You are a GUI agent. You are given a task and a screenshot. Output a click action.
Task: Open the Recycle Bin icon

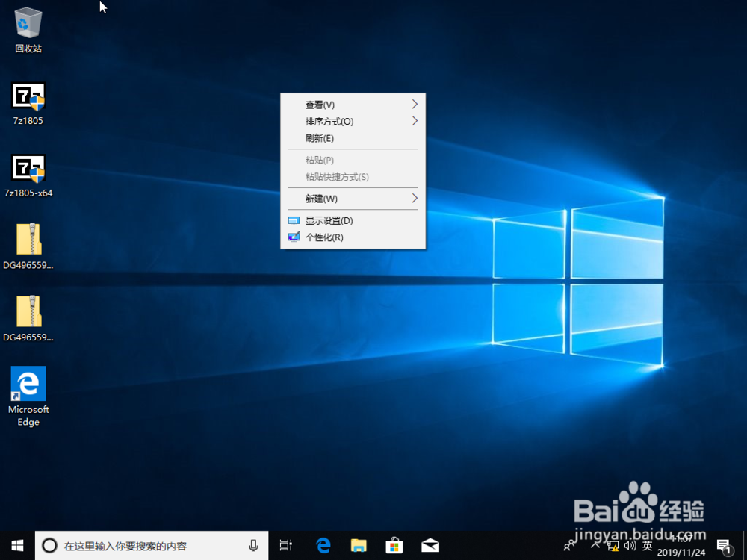coord(28,30)
